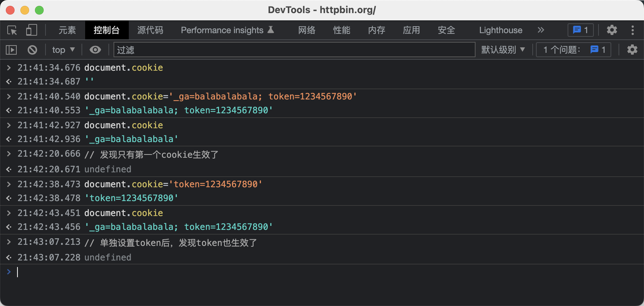
Task: Open the Performance insights tab
Action: [227, 30]
